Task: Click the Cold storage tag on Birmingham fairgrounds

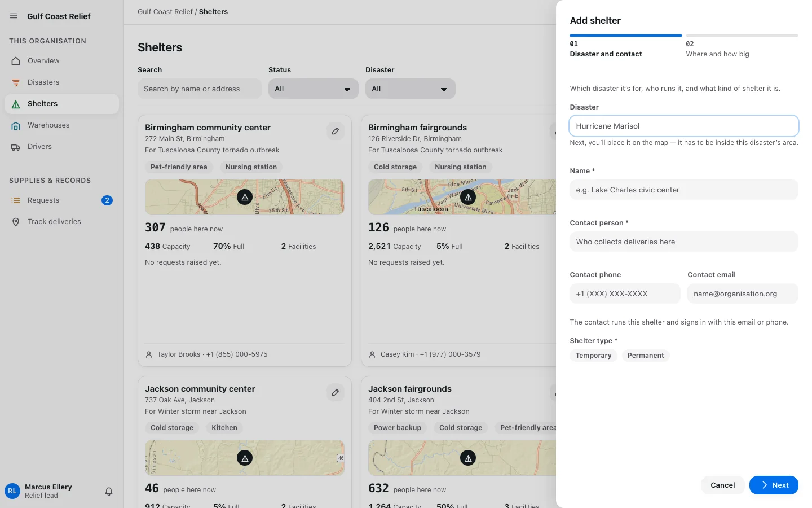Action: [395, 167]
